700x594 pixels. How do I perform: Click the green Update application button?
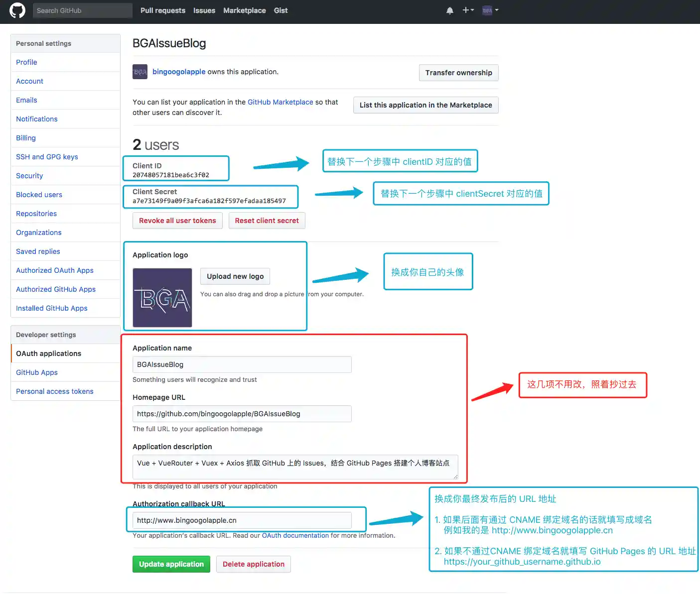coord(171,564)
